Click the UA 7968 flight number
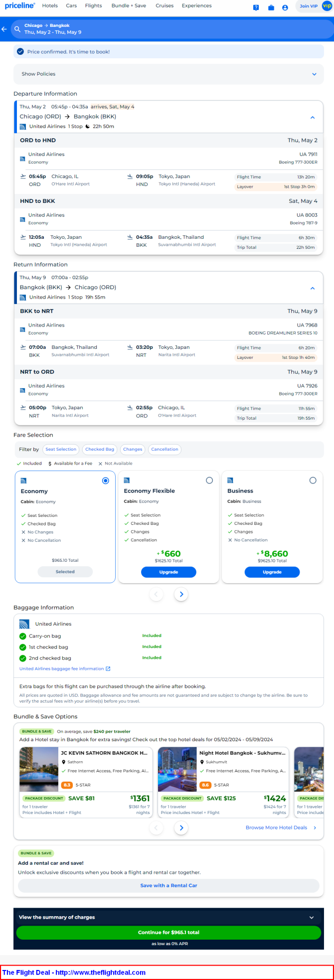This screenshot has height=980, width=334. point(307,325)
